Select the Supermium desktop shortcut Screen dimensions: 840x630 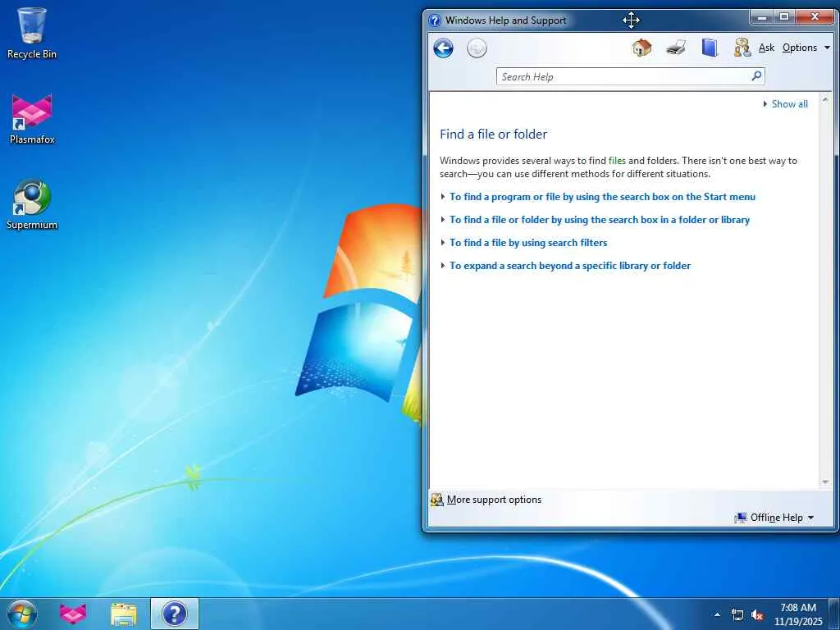(x=32, y=204)
